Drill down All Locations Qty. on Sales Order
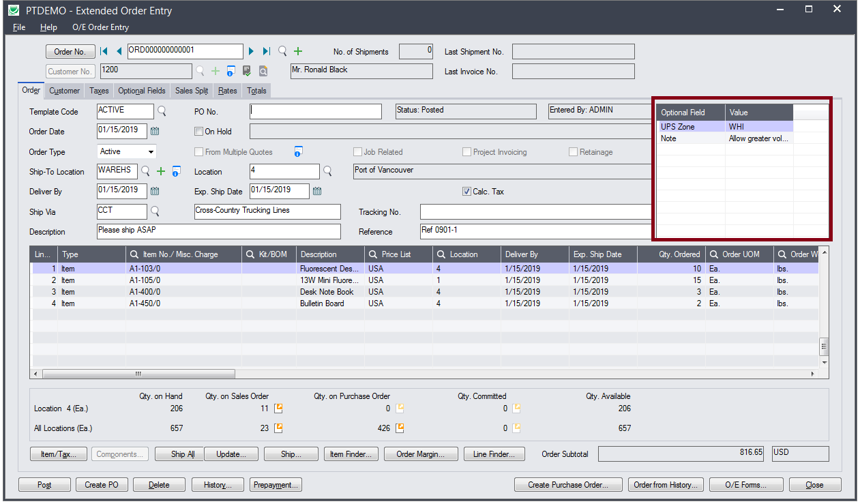Screen dimensions: 860x504 tap(278, 428)
